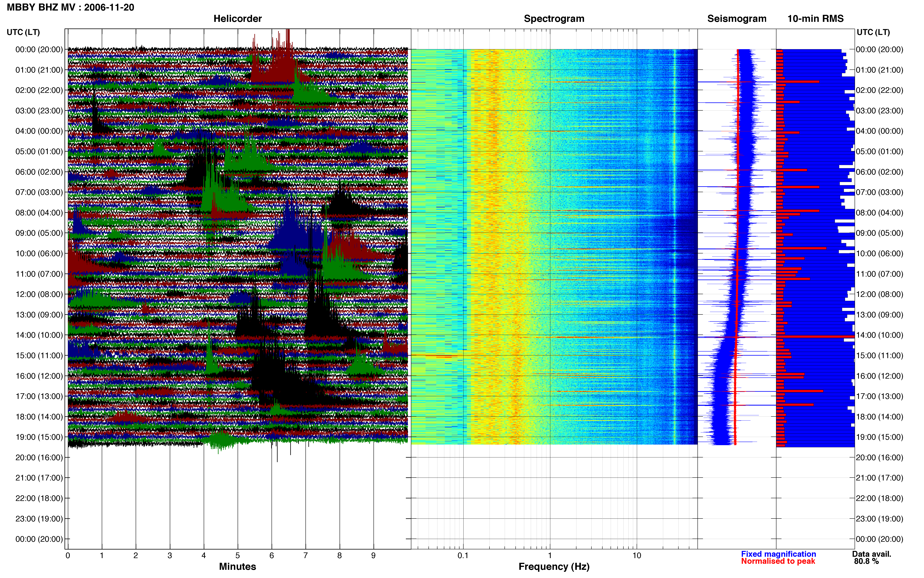Click left axis label 19:00 (15:00)
924x578 pixels.
coord(39,437)
